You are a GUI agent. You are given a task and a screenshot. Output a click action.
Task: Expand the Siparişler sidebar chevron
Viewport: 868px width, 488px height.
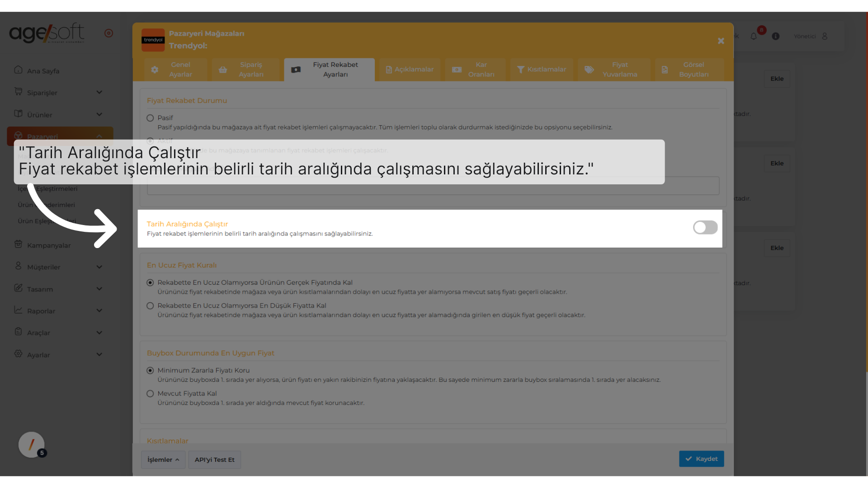(x=99, y=93)
